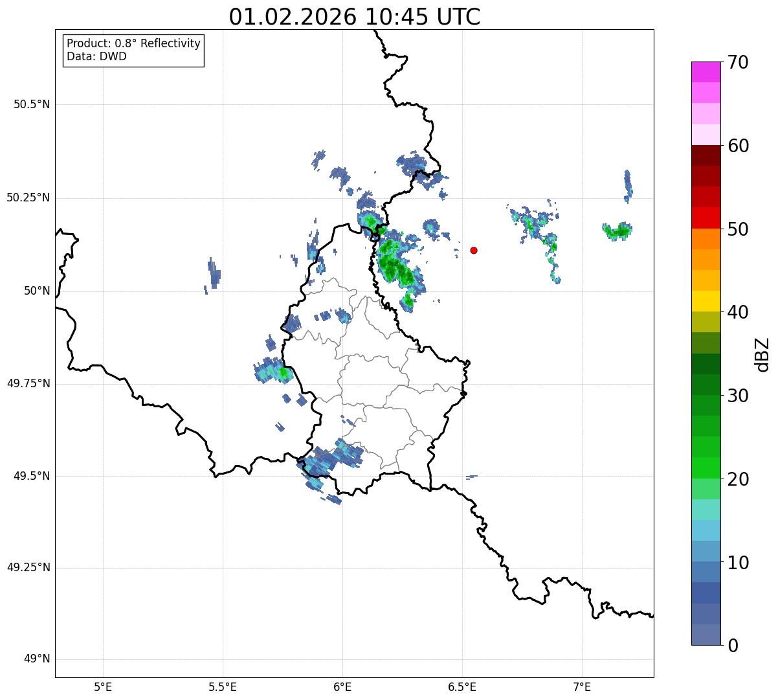Image resolution: width=778 pixels, height=700 pixels.
Task: Click the 50°N latitude label
Action: click(37, 291)
